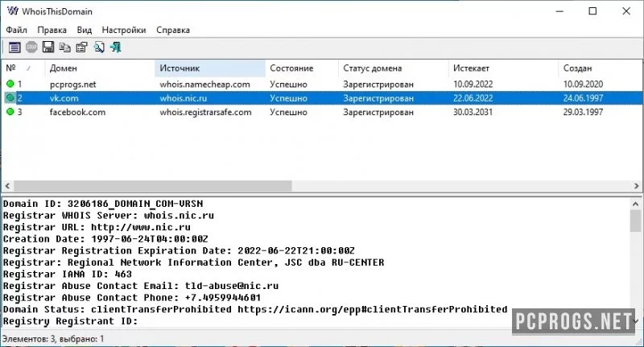Click the Find magnifier toolbar icon
644x347 pixels.
coord(99,48)
